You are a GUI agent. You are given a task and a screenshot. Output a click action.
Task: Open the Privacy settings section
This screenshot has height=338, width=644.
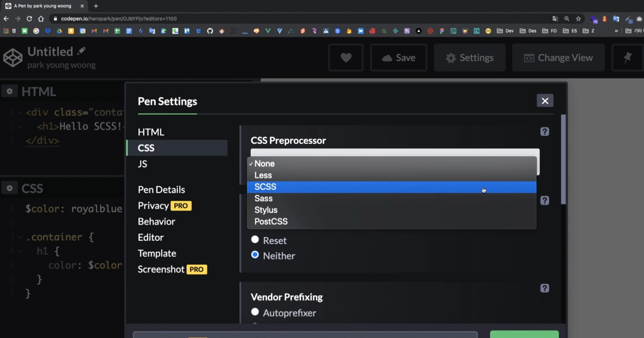click(153, 206)
